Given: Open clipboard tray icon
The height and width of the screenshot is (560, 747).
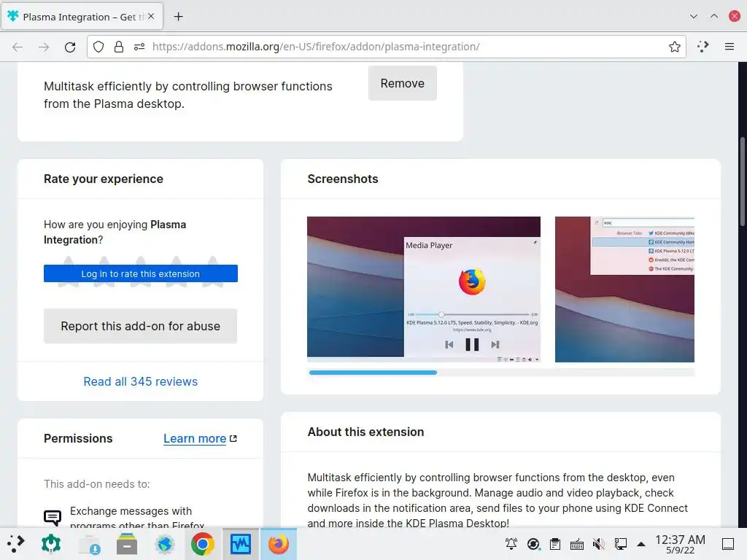Looking at the screenshot, I should pyautogui.click(x=555, y=544).
